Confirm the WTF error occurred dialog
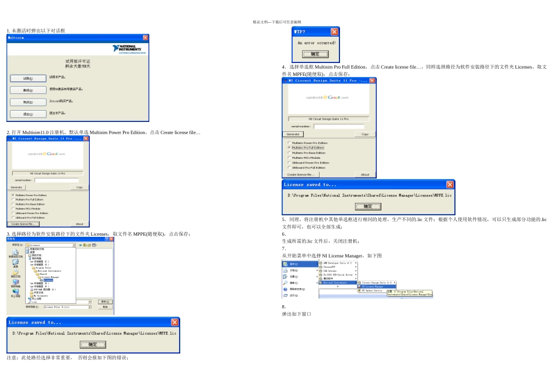554x392 pixels. pyautogui.click(x=315, y=54)
